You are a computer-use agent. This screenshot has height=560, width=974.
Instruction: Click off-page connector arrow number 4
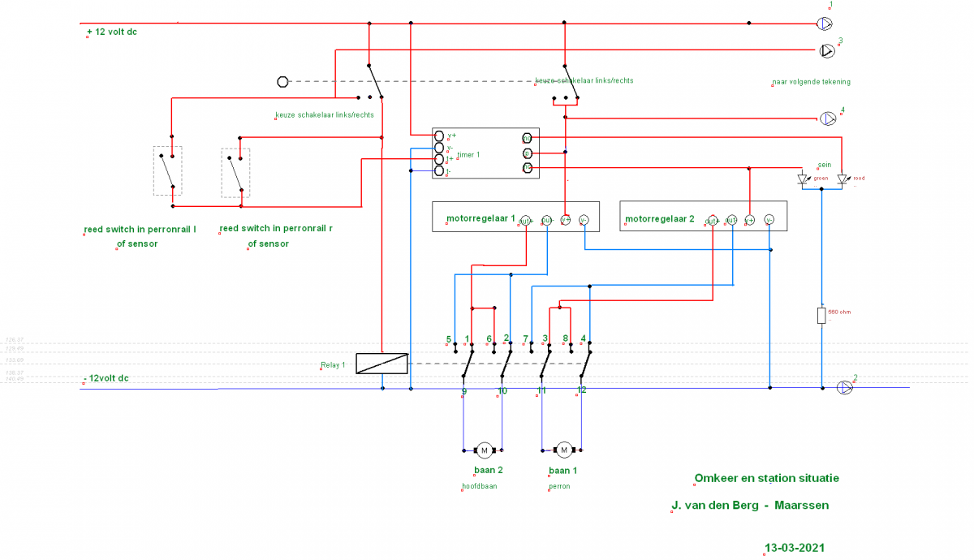(x=827, y=118)
